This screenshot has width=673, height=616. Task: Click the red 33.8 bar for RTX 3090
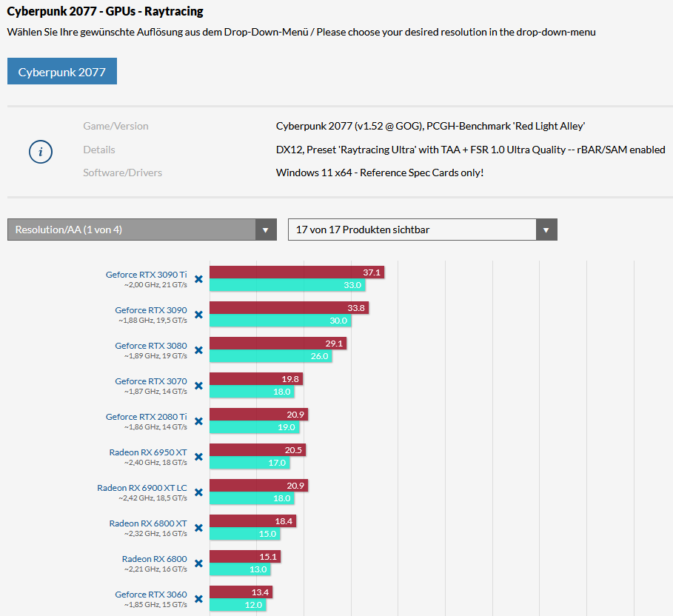(289, 308)
